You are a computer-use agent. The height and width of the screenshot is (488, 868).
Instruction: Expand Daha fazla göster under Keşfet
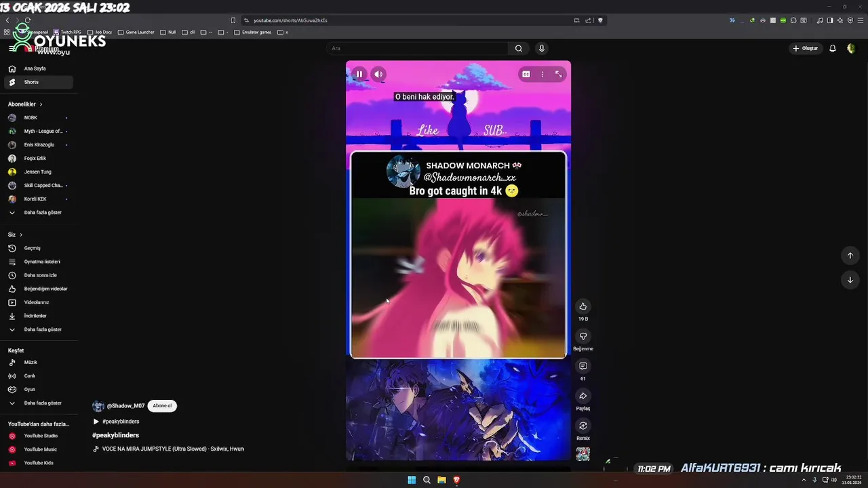[x=39, y=403]
